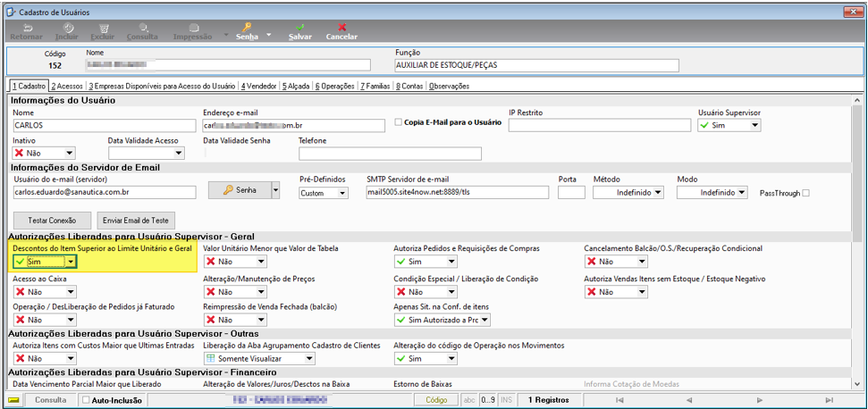Click the SMTP Servidor de e-mail field
Viewport: 868px width, 409px height.
click(458, 192)
